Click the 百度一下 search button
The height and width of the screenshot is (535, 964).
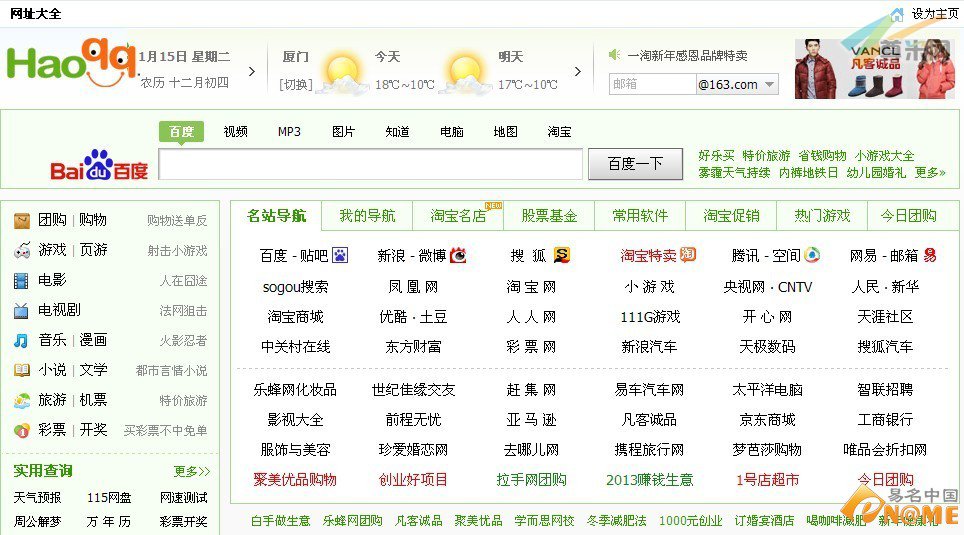pos(635,164)
